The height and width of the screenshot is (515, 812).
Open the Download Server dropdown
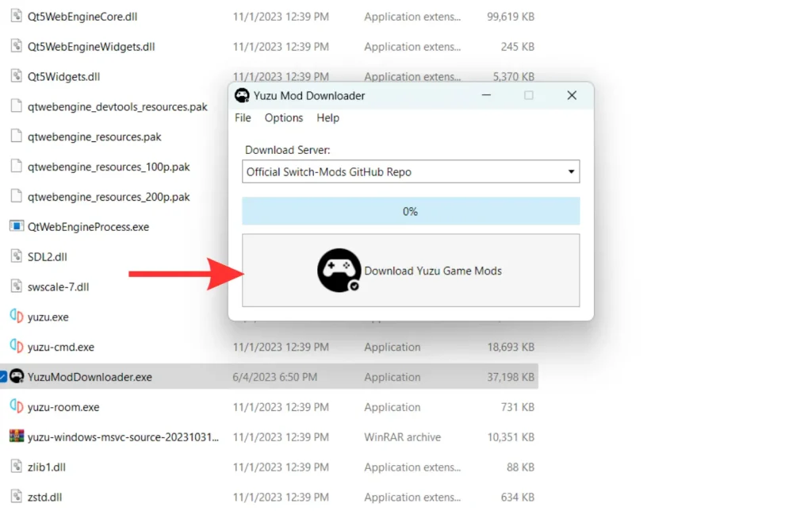coord(411,171)
